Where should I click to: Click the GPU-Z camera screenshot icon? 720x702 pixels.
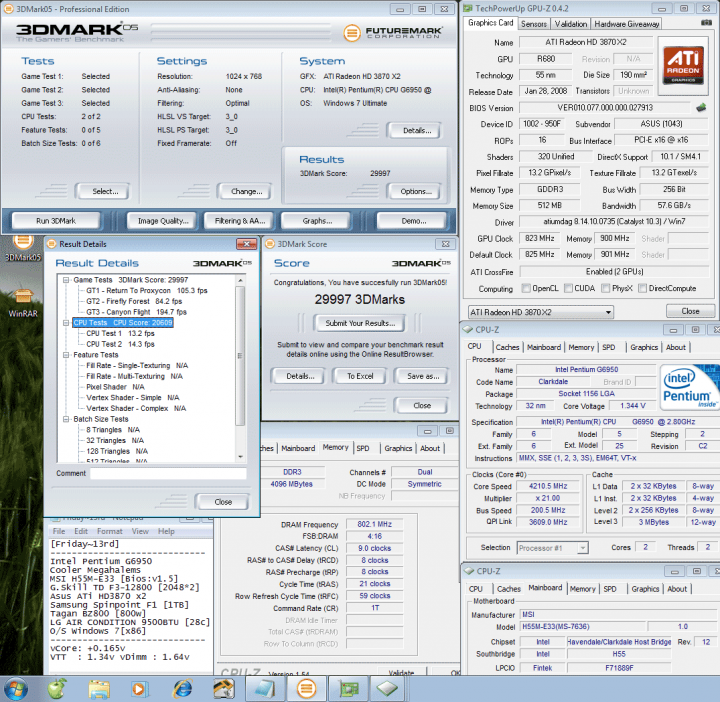coord(706,22)
